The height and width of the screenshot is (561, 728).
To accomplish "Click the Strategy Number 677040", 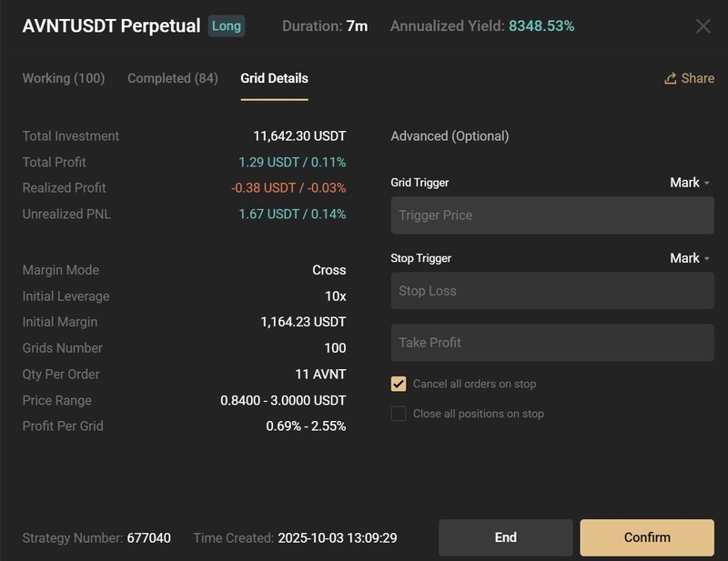I will 149,537.
